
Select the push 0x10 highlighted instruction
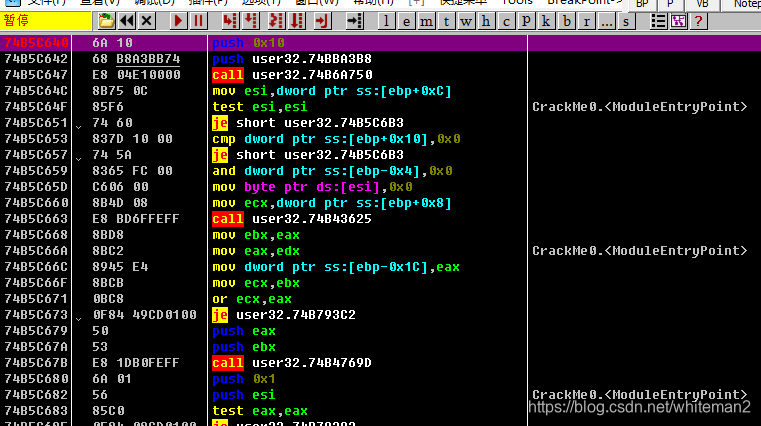point(248,43)
